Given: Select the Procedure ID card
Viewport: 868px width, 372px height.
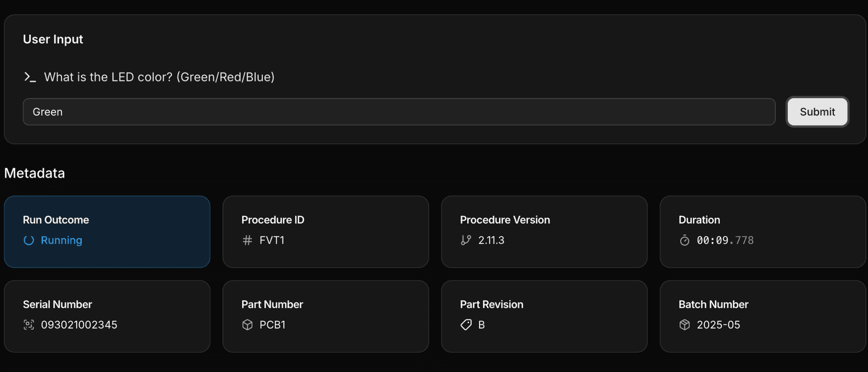Looking at the screenshot, I should click(x=325, y=231).
